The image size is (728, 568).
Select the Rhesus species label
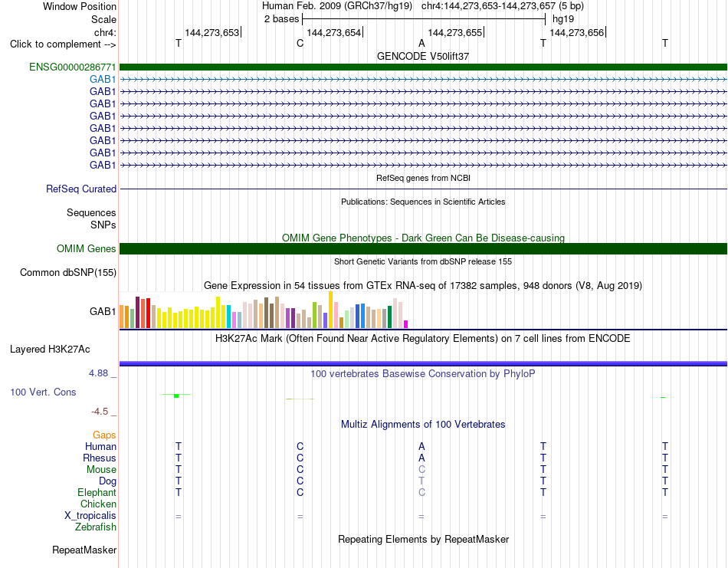tap(100, 458)
